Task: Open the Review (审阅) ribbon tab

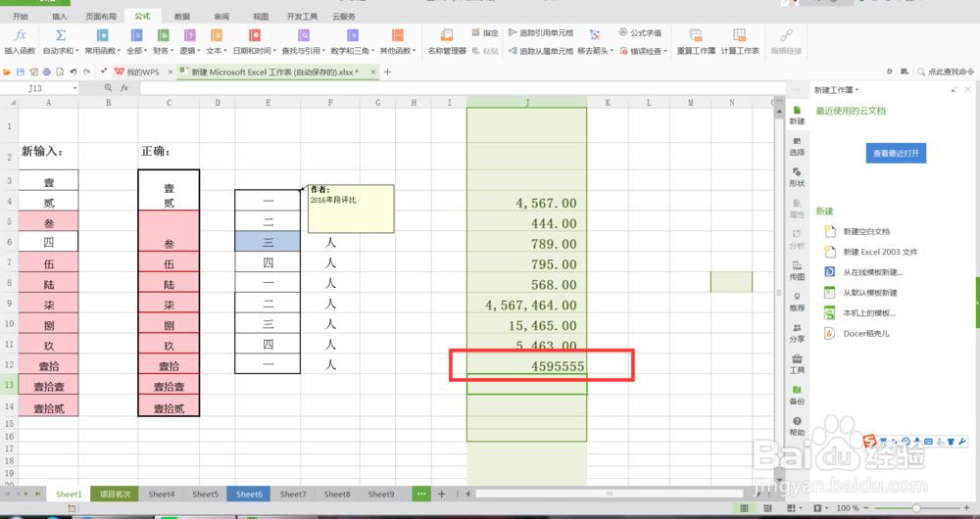Action: point(221,17)
